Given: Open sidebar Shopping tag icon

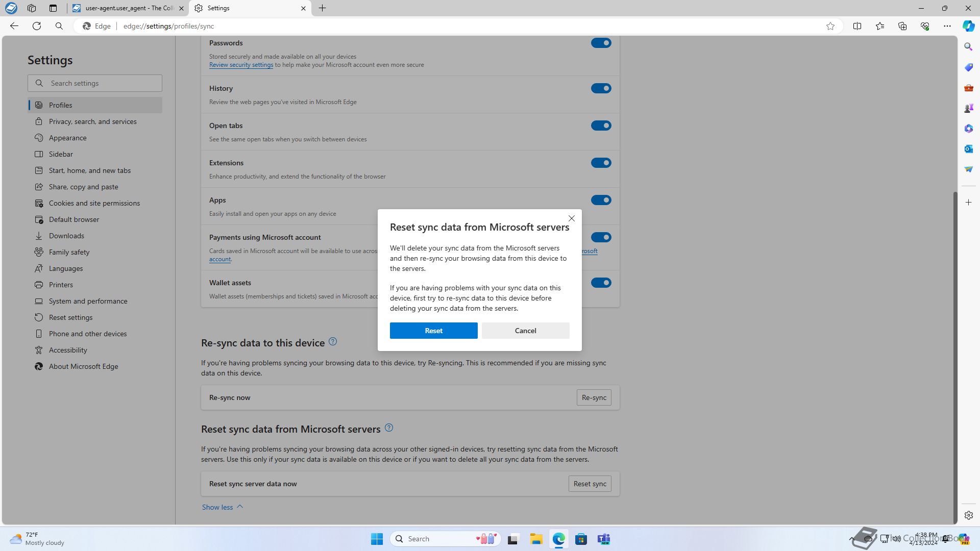Looking at the screenshot, I should (968, 67).
